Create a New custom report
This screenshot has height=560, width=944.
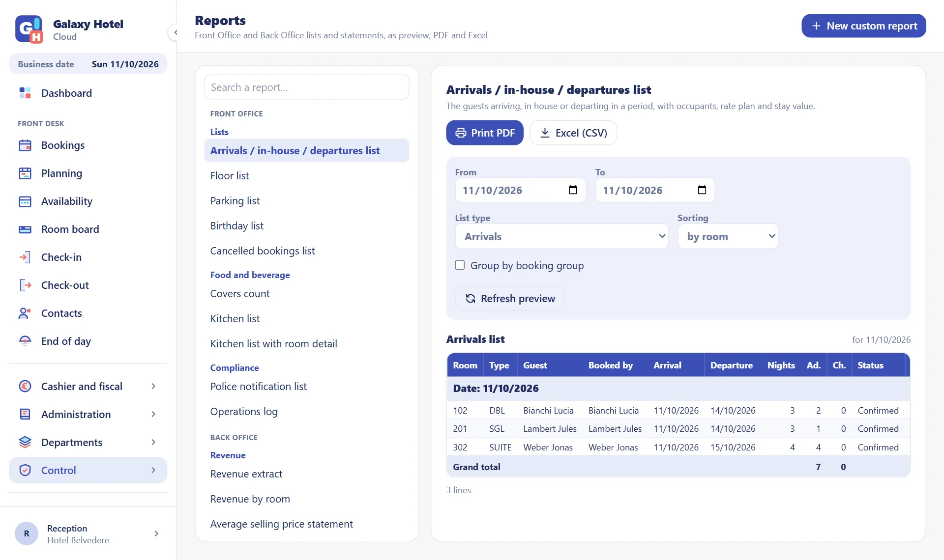tap(864, 26)
